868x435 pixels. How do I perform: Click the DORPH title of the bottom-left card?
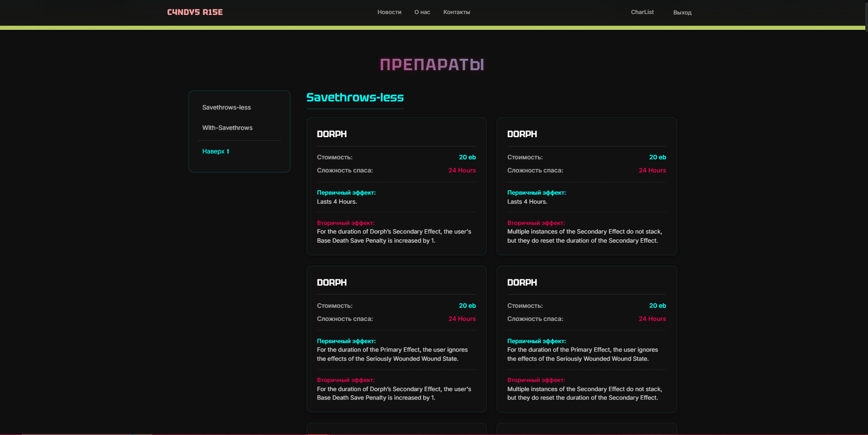pos(332,282)
